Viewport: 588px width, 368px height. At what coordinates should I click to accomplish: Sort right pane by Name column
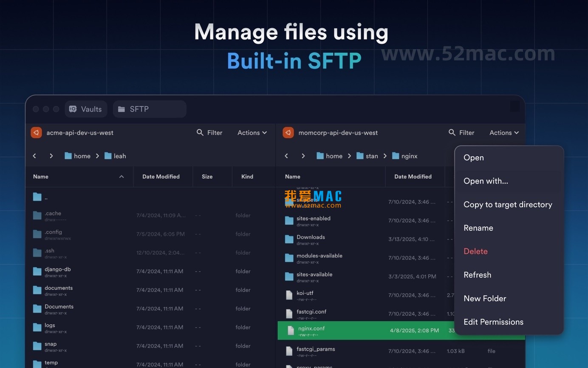tap(293, 177)
